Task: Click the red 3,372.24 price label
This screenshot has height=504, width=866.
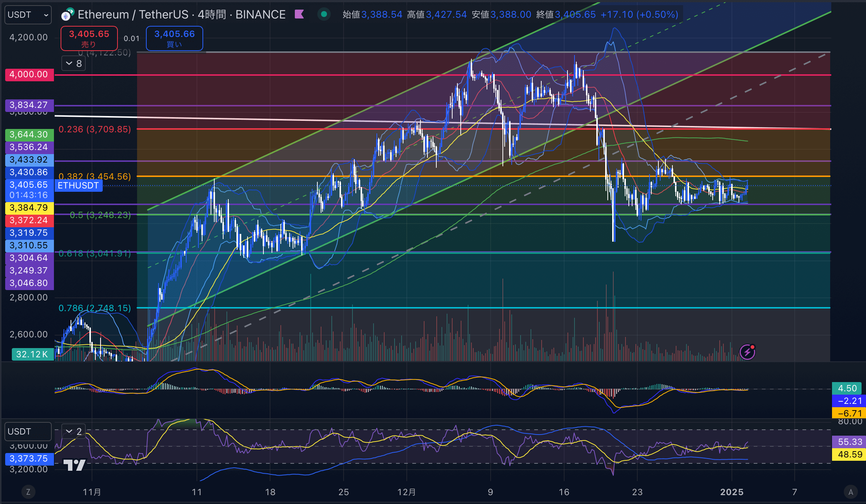Action: point(29,220)
